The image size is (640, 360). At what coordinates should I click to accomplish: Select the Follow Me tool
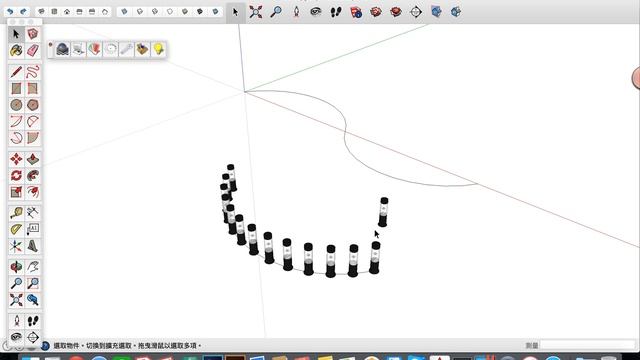tap(33, 176)
